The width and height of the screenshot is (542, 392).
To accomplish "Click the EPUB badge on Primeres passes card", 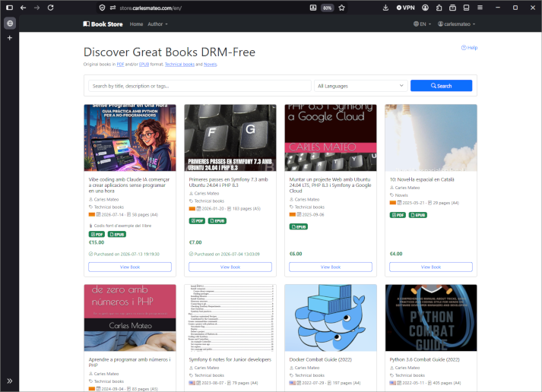I will coord(217,221).
